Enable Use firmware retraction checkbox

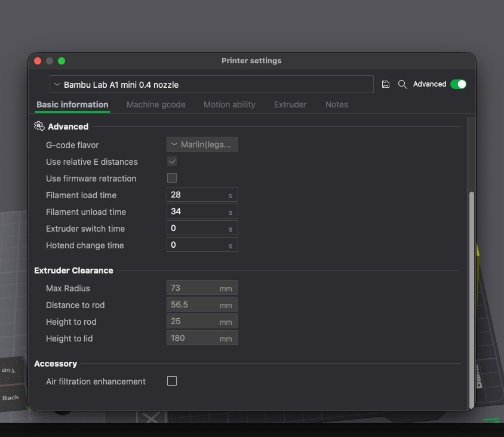point(172,178)
